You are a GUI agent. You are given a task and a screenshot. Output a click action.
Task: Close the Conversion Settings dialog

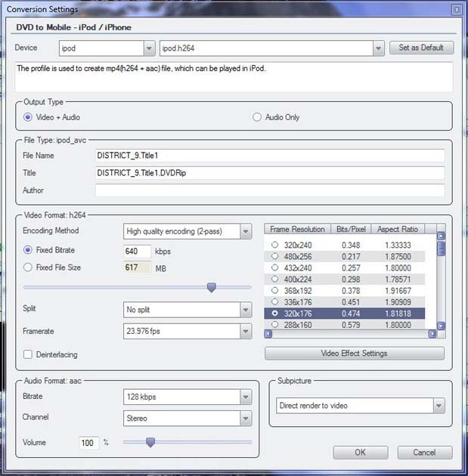tap(456, 10)
